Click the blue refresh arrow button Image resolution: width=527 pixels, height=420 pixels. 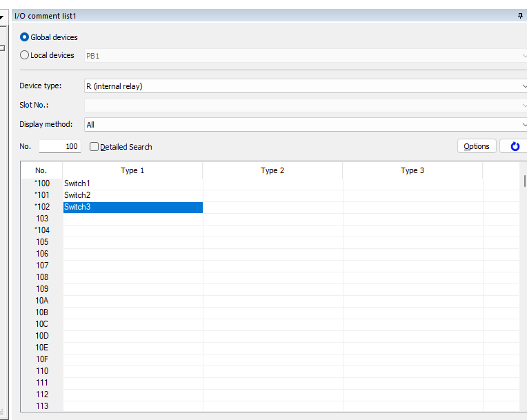click(x=515, y=146)
